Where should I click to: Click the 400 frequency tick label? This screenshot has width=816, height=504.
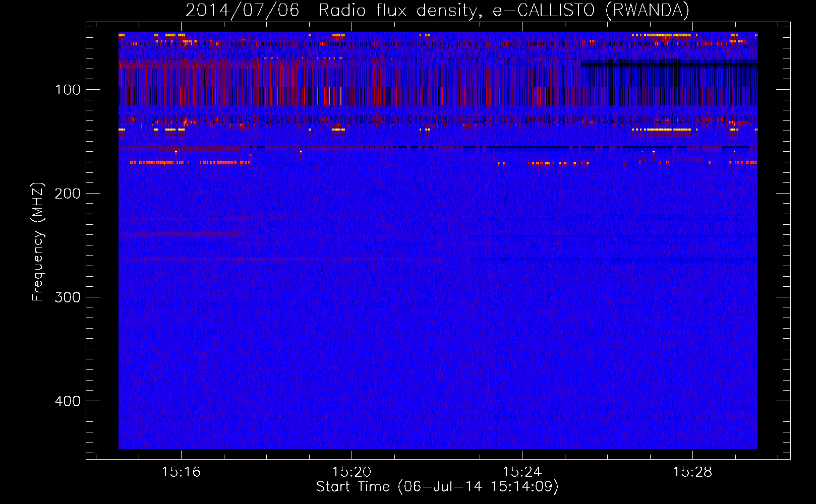coord(68,402)
